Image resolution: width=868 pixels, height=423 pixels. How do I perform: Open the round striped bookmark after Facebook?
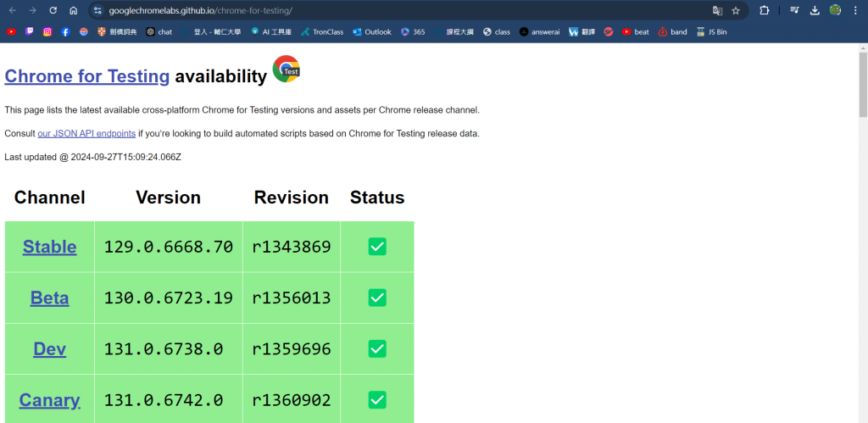(x=84, y=32)
